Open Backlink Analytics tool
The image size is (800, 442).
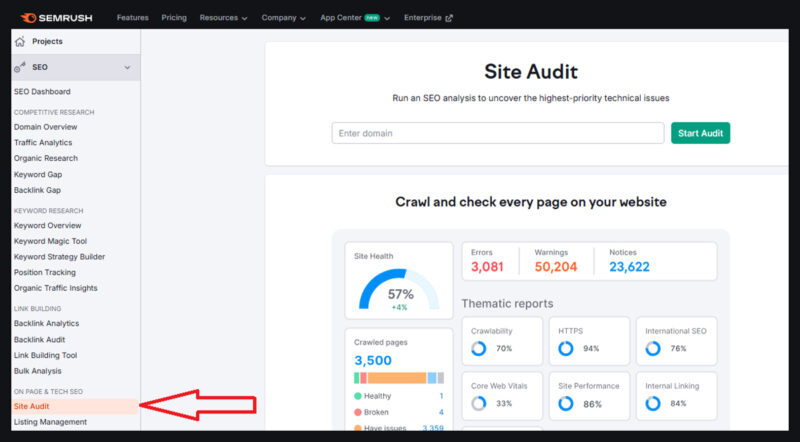click(46, 323)
